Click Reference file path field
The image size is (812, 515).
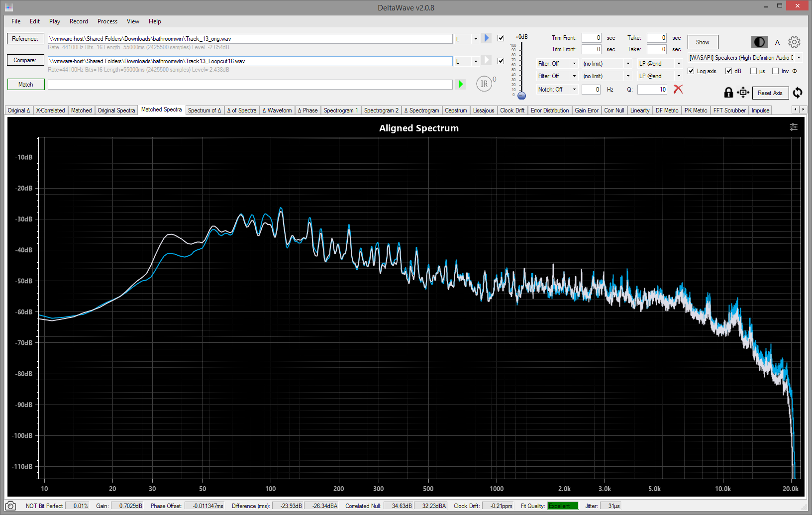(x=250, y=39)
